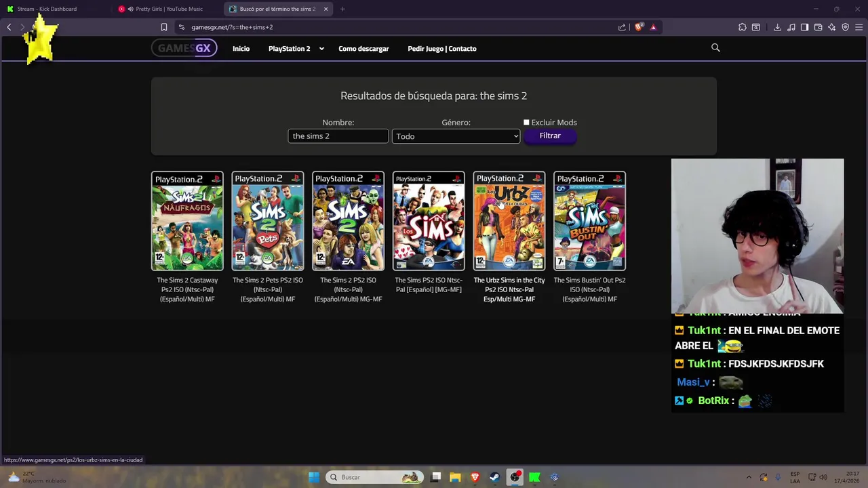
Task: Open the site search magnifier icon
Action: 715,47
